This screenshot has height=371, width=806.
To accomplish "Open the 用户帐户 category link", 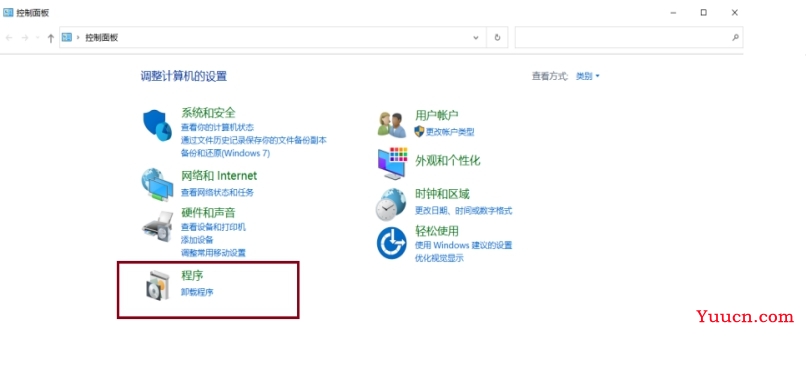I will coord(437,115).
